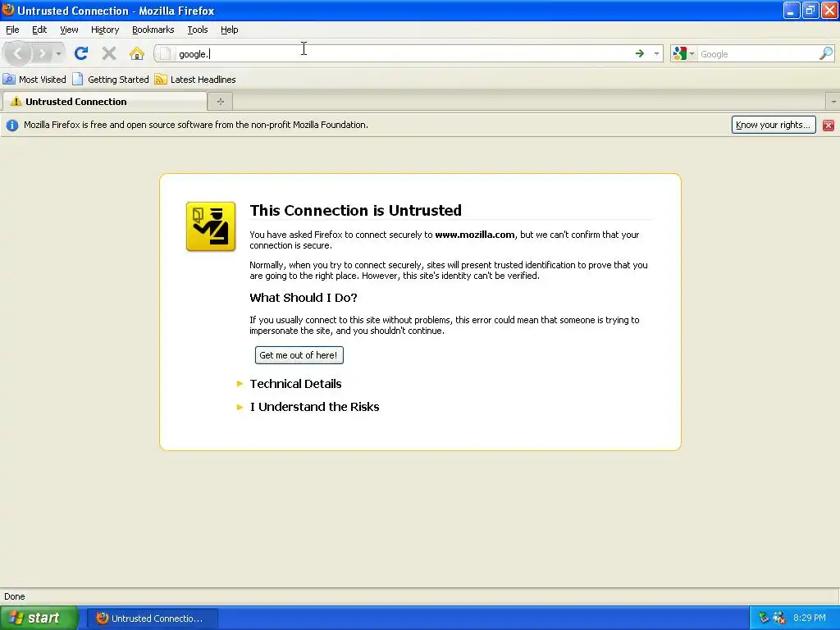
Task: Minimize the Firefox window
Action: [x=792, y=10]
